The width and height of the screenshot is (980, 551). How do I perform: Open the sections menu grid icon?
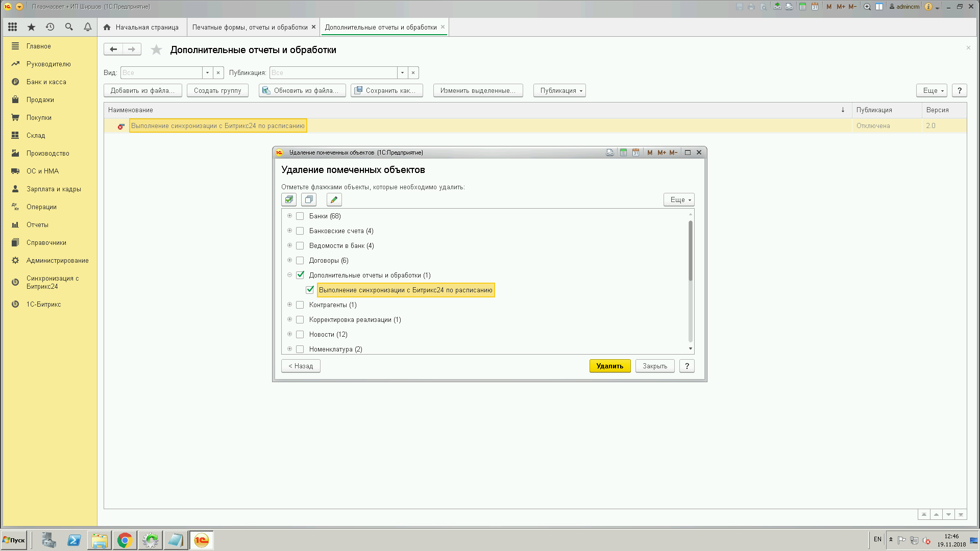pos(13,27)
